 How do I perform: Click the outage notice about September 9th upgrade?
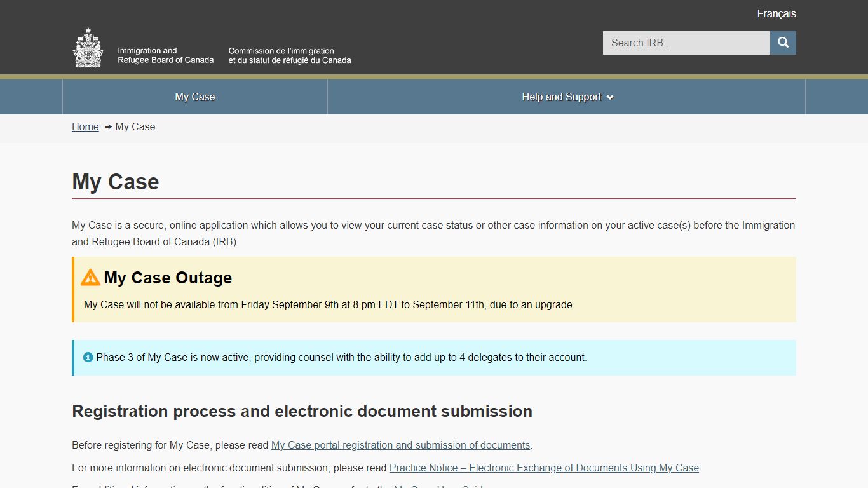(329, 304)
